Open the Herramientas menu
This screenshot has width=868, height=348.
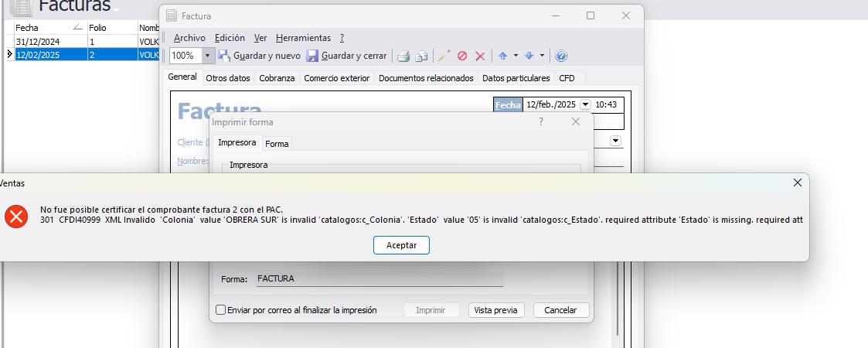coord(303,38)
